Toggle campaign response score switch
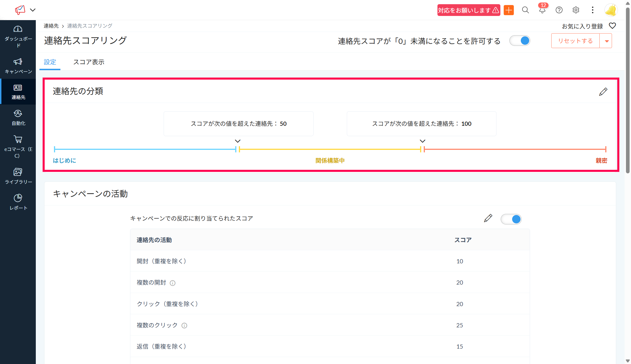 [511, 219]
